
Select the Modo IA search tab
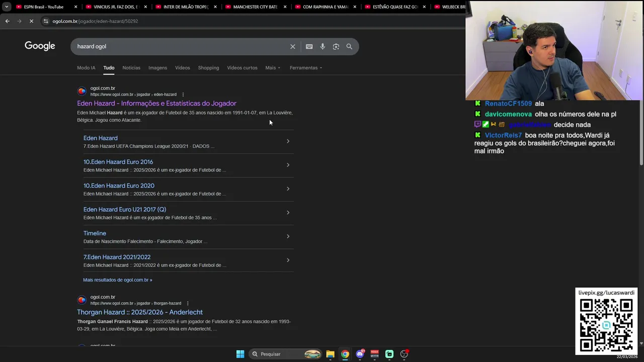[86, 68]
